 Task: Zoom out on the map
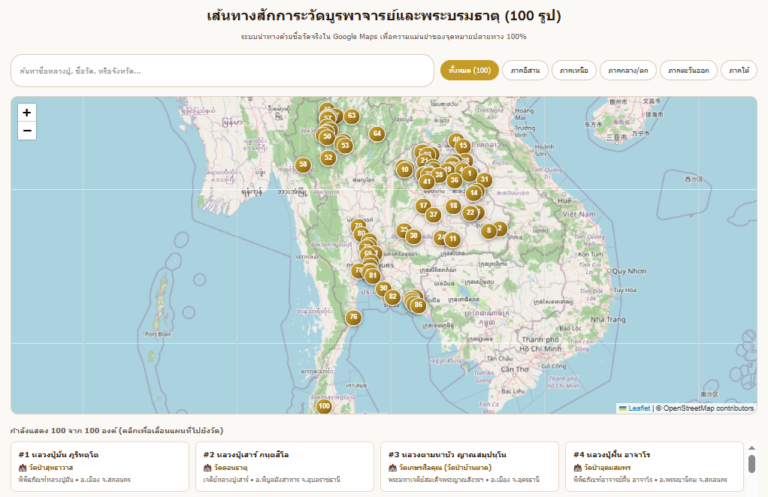(x=27, y=131)
